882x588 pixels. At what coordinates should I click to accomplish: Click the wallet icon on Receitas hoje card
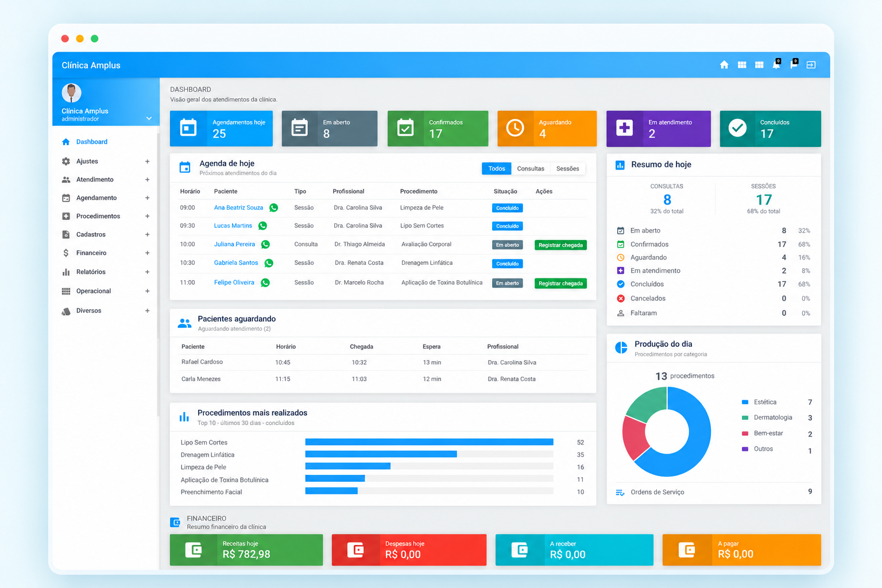[x=194, y=550]
